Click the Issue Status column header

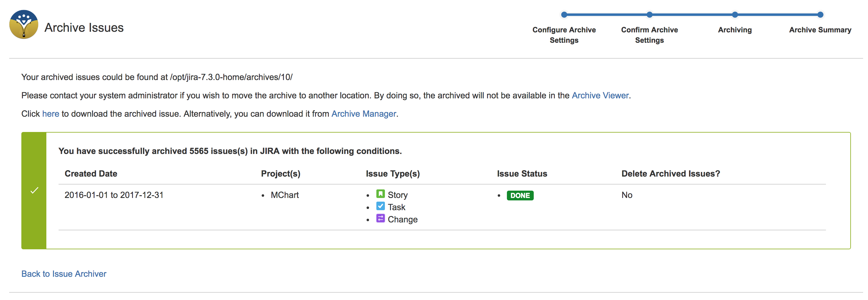522,174
